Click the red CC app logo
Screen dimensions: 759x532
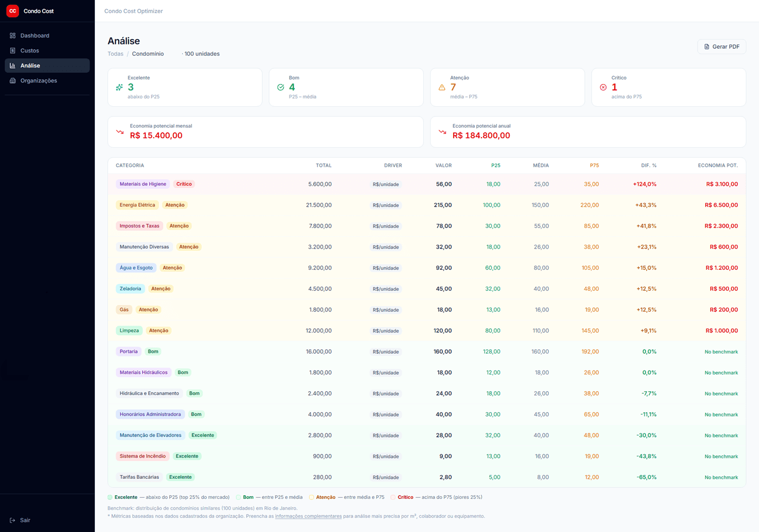12,11
